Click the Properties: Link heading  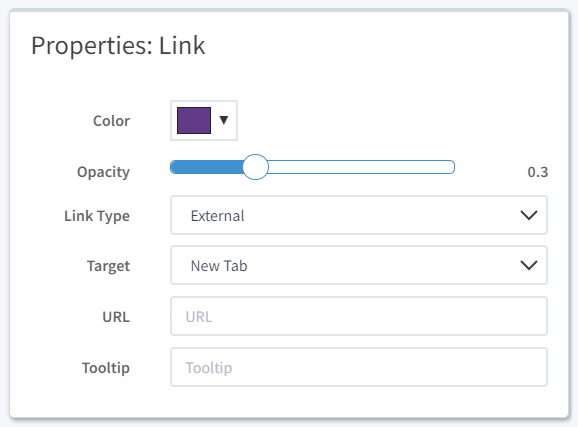118,46
